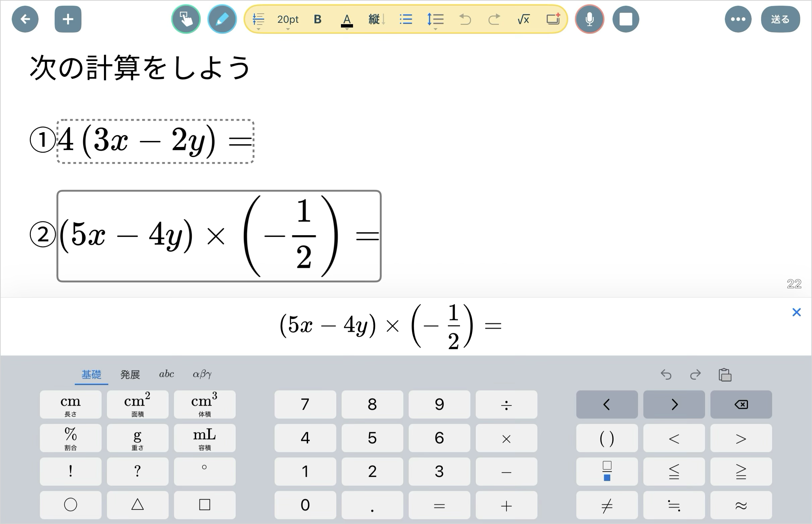Open the text color picker A
The height and width of the screenshot is (524, 812).
347,20
